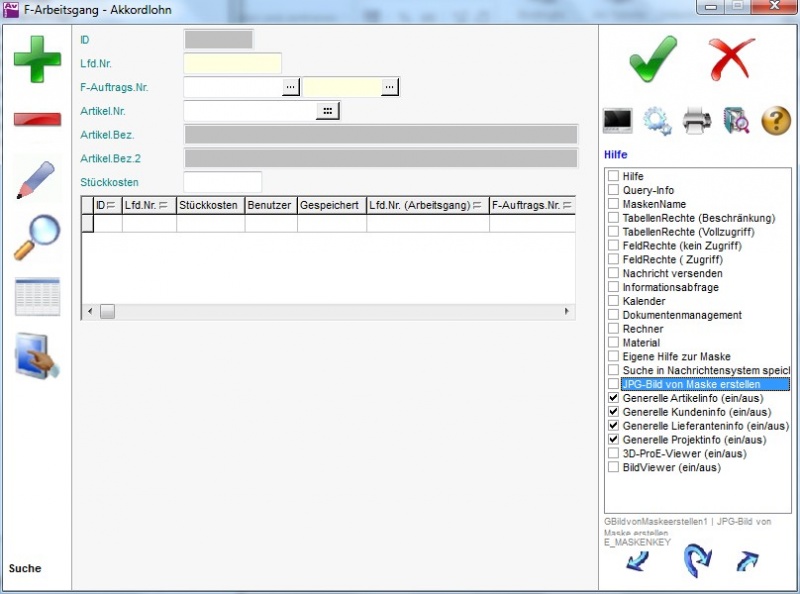Click the Stückkosten column header

(x=210, y=205)
